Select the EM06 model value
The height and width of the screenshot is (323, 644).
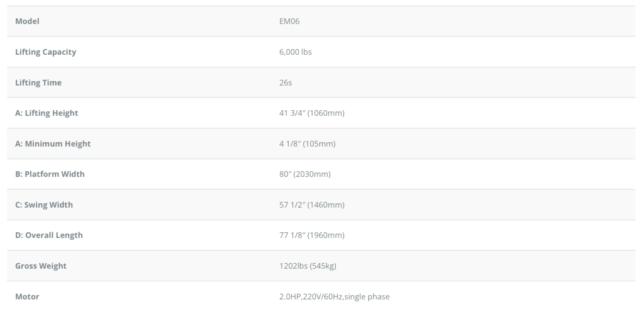[x=290, y=21]
